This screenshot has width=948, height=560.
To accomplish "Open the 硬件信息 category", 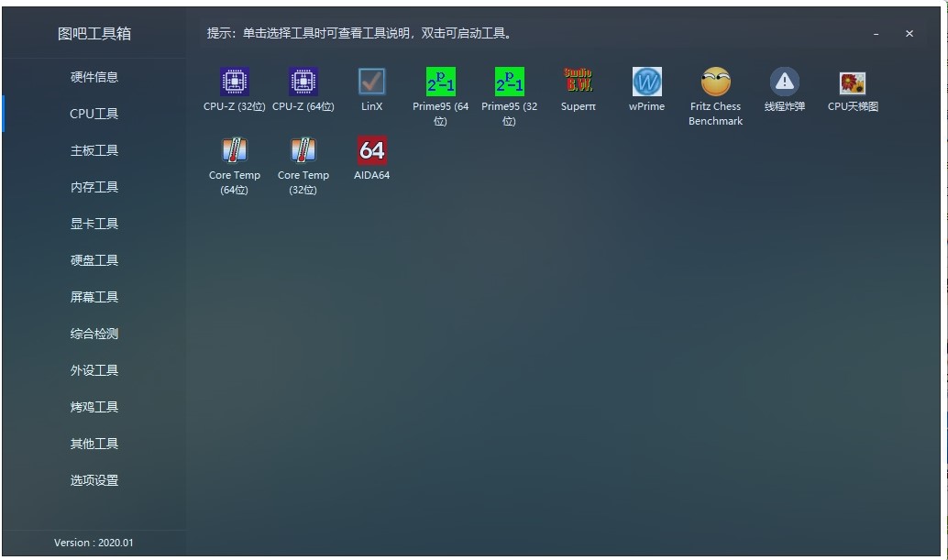I will (x=94, y=77).
